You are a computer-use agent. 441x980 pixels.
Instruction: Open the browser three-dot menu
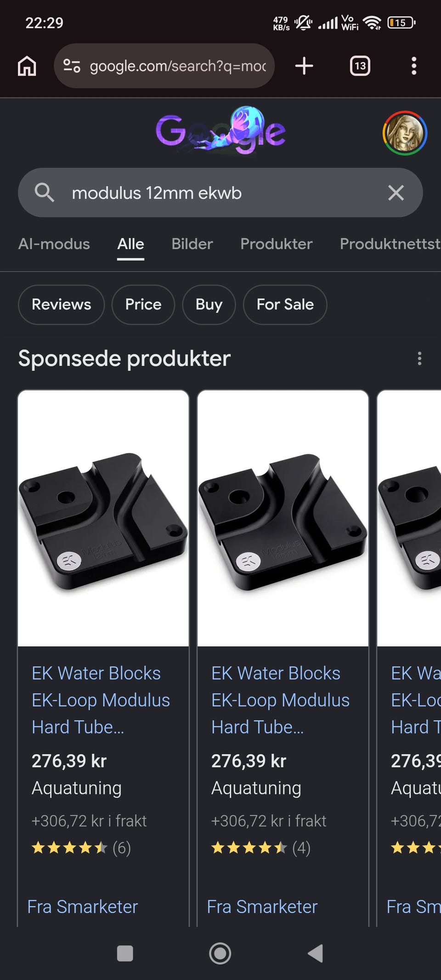coord(414,66)
